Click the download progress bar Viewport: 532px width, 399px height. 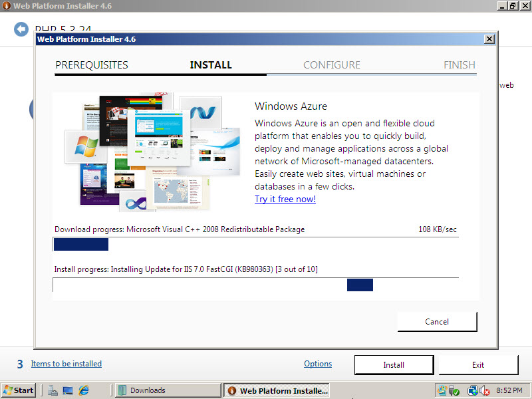coord(256,244)
